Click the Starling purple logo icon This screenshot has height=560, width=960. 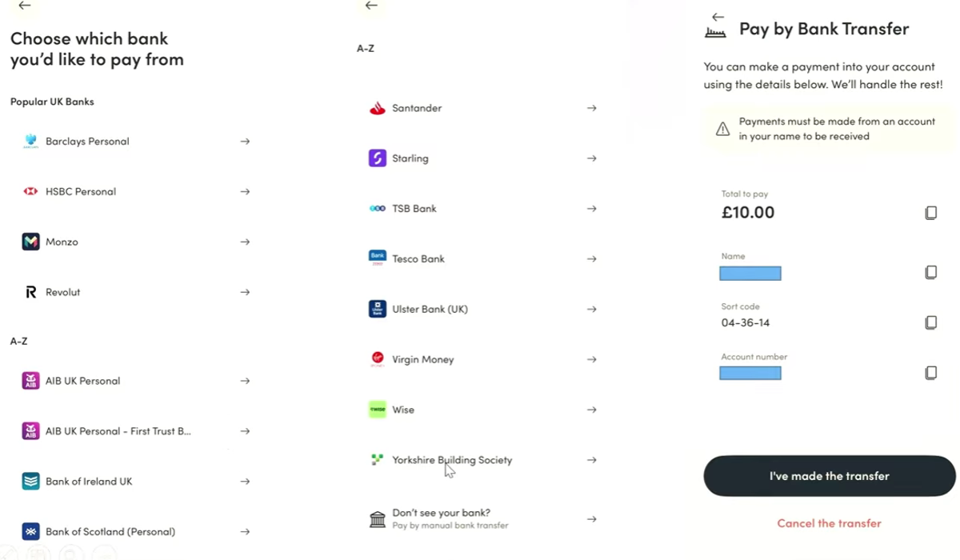[x=377, y=158]
